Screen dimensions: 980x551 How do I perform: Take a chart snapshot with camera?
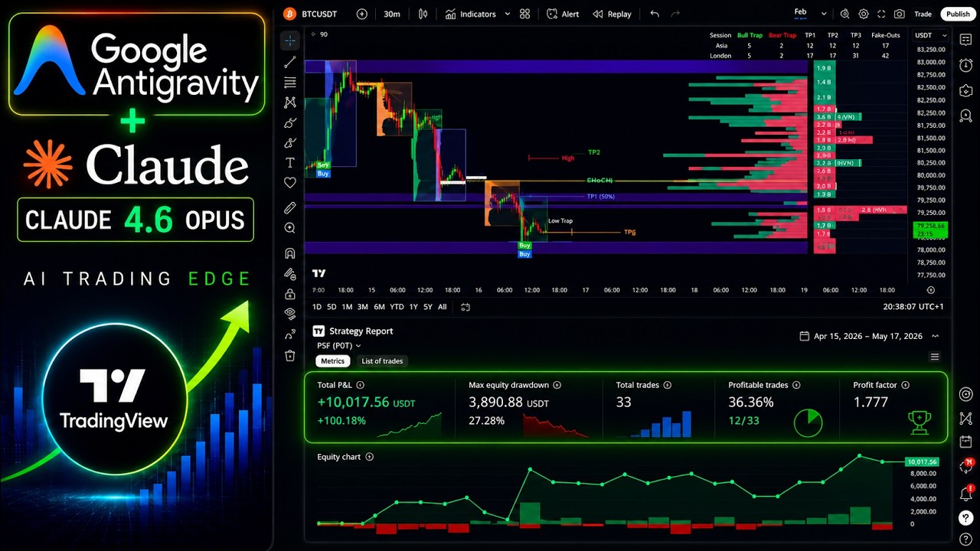tap(899, 14)
